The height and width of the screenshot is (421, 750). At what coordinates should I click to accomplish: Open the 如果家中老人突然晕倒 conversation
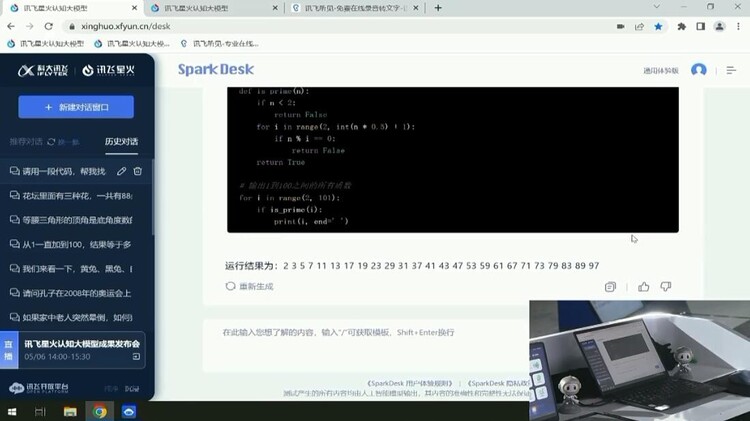(x=72, y=317)
